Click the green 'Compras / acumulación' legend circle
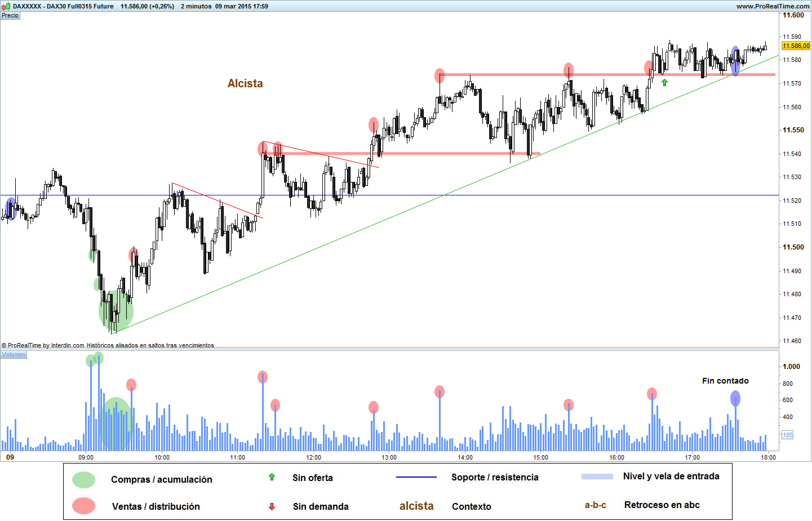Image resolution: width=812 pixels, height=521 pixels. [83, 480]
